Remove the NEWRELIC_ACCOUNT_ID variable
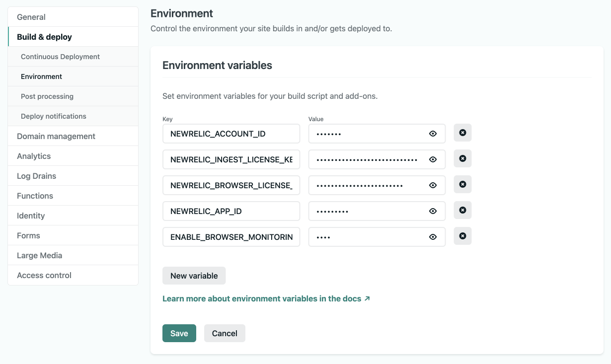 462,133
